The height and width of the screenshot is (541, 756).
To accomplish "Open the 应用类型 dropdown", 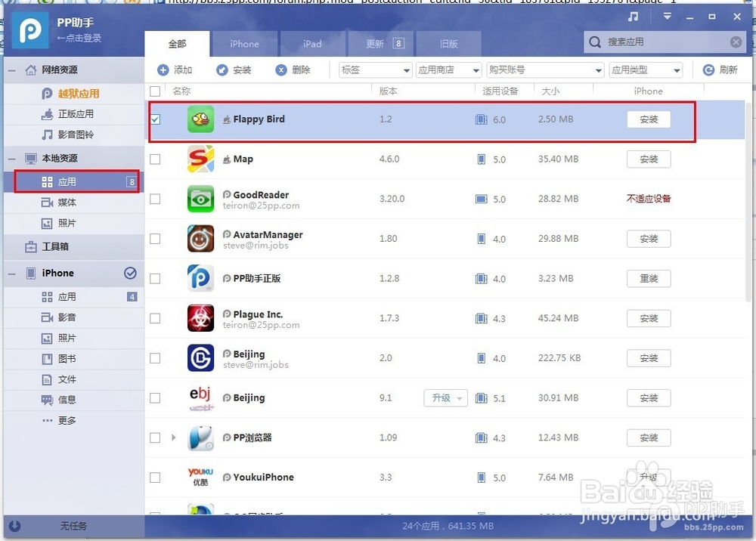I will tap(646, 70).
